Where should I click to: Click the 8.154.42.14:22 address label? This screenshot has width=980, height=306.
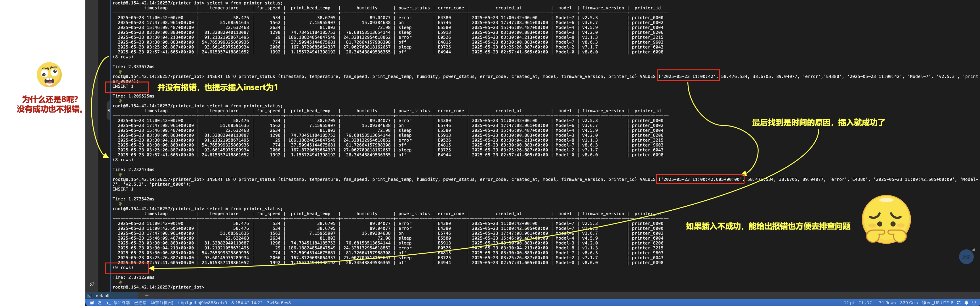pyautogui.click(x=247, y=303)
